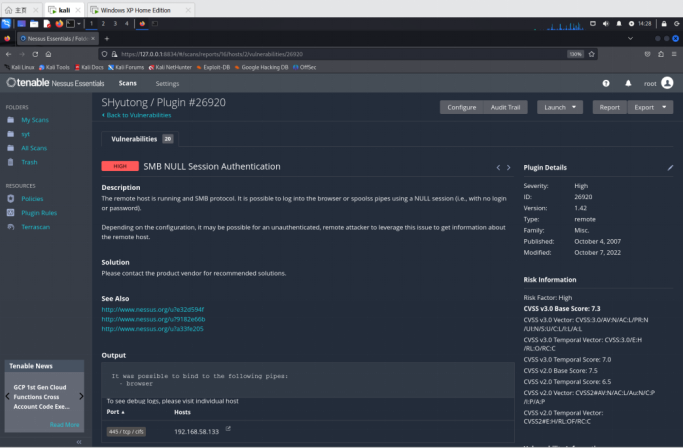Open the Scans menu
The height and width of the screenshot is (448, 684).
point(127,83)
